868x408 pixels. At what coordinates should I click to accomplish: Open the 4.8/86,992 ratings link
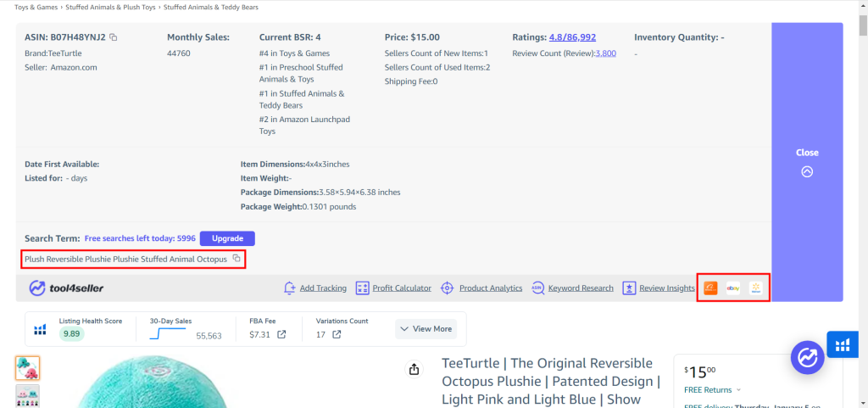click(x=572, y=37)
